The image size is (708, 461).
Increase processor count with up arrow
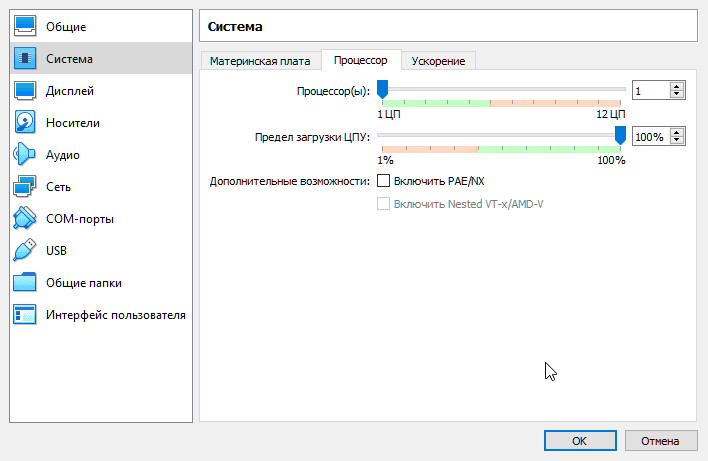tap(677, 87)
